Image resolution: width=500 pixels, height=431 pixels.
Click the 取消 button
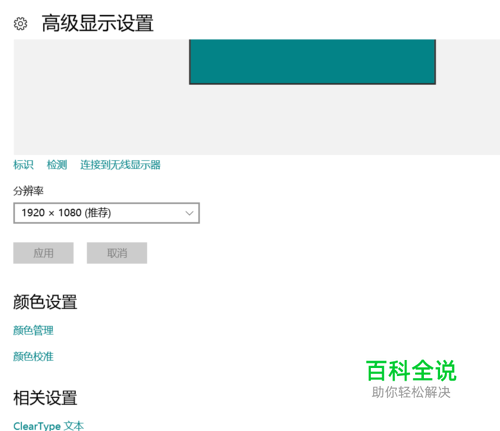click(x=117, y=253)
